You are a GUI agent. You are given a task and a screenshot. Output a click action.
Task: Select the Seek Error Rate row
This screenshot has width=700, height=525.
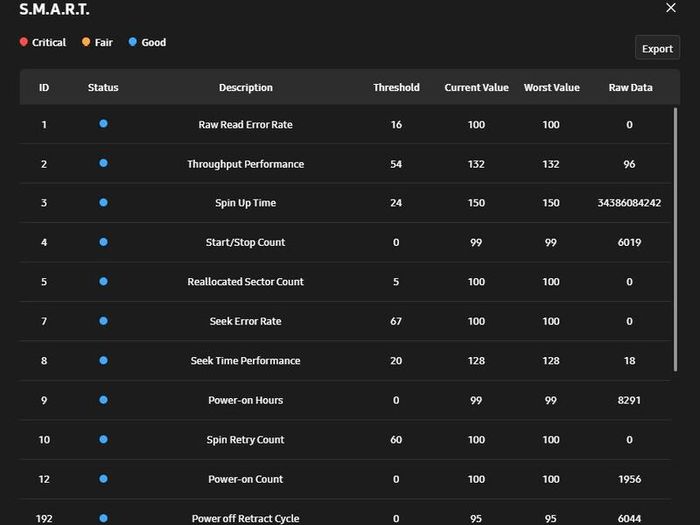pyautogui.click(x=345, y=321)
